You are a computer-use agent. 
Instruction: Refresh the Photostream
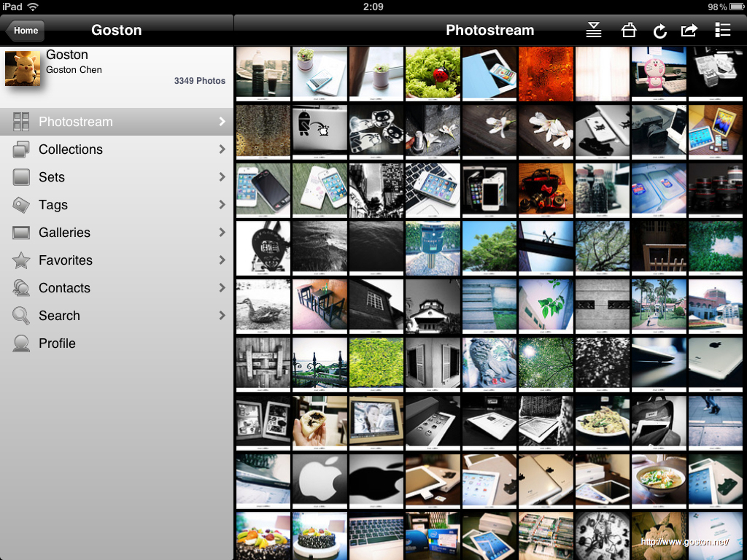pos(659,31)
